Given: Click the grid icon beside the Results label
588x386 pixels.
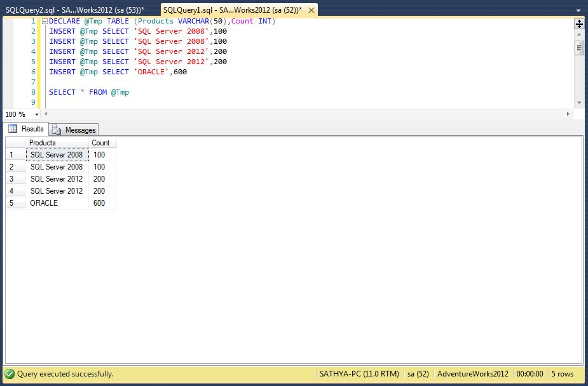Looking at the screenshot, I should click(12, 129).
